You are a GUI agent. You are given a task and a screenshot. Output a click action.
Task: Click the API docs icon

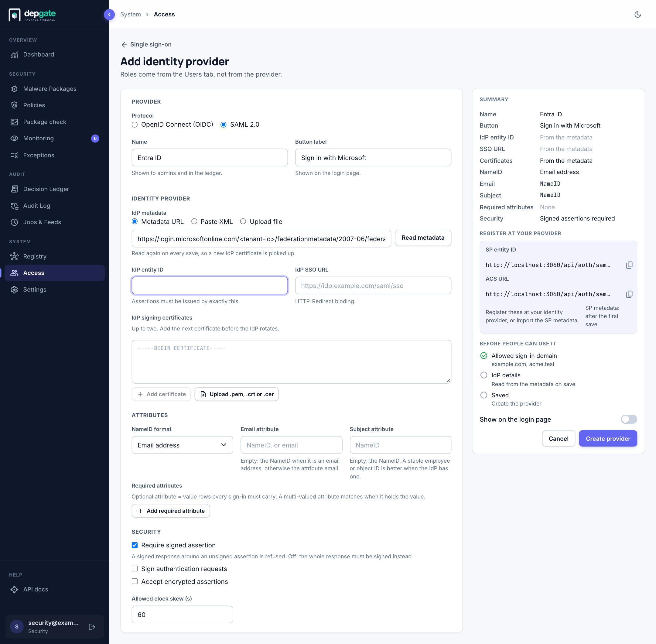[14, 590]
